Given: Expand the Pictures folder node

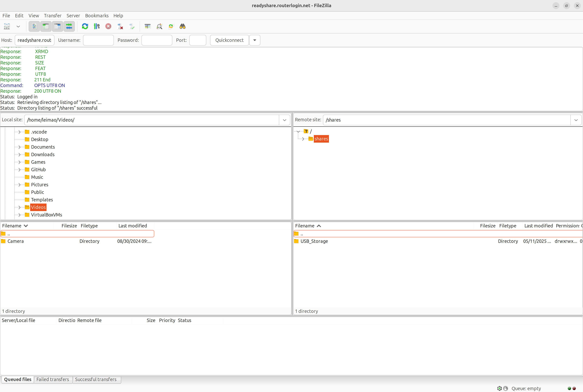Looking at the screenshot, I should pos(19,185).
